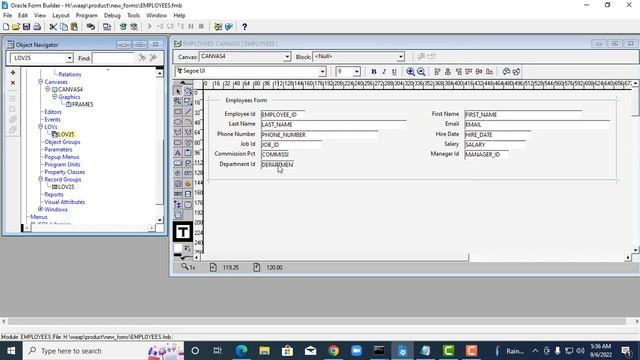The height and width of the screenshot is (360, 640).
Task: Click the Employees Form frame title
Action: 246,100
